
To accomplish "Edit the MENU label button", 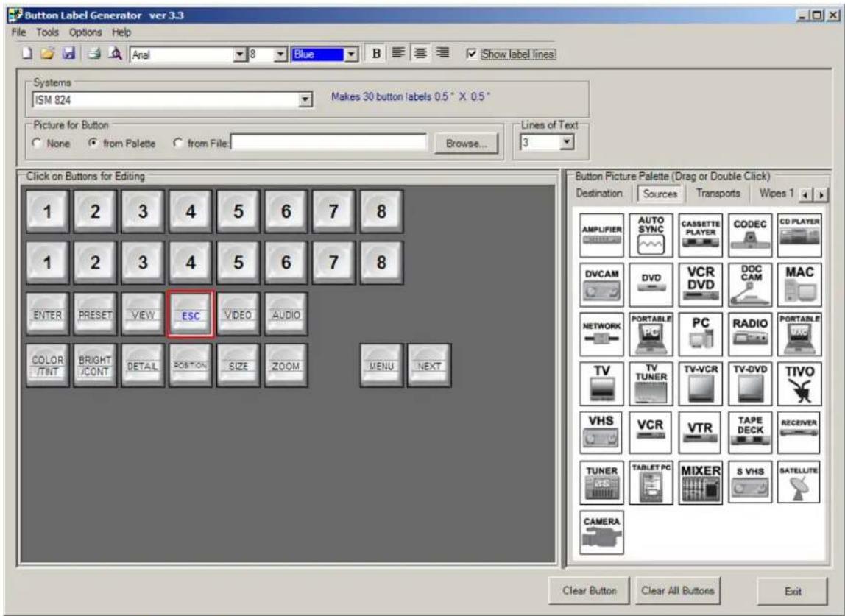I will (381, 366).
